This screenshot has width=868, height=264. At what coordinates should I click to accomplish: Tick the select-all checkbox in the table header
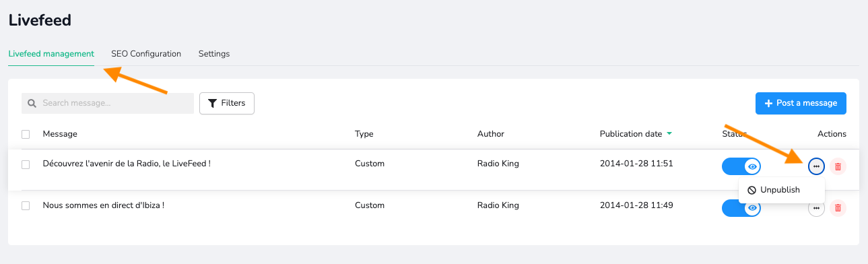point(26,134)
